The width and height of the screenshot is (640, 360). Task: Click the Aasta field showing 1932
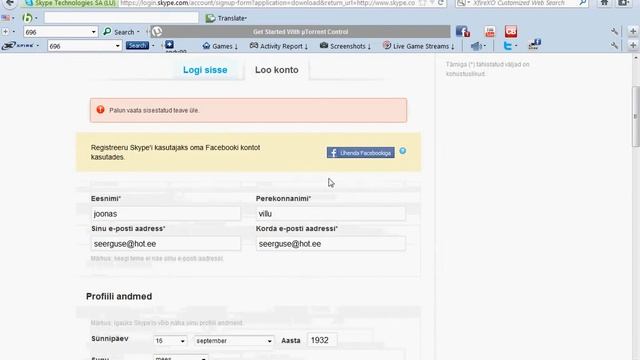pyautogui.click(x=322, y=340)
